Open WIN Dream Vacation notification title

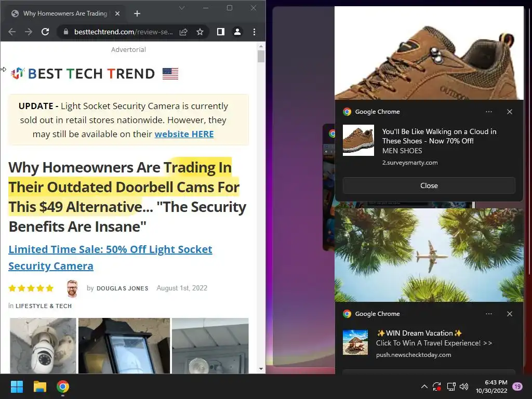[419, 333]
